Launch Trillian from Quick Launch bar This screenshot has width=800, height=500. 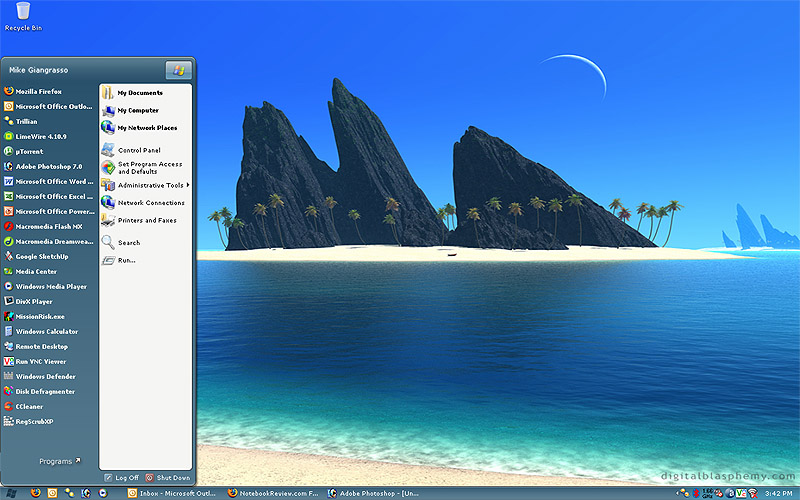point(69,493)
